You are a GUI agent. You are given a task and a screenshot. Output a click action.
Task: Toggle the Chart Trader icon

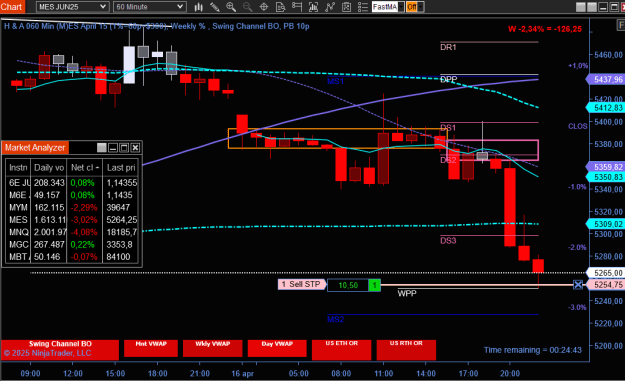(x=297, y=7)
